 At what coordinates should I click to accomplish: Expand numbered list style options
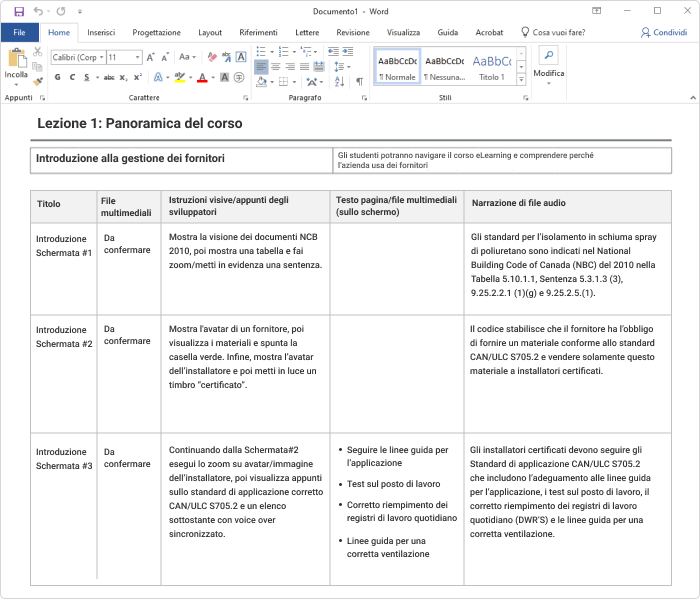[x=294, y=52]
